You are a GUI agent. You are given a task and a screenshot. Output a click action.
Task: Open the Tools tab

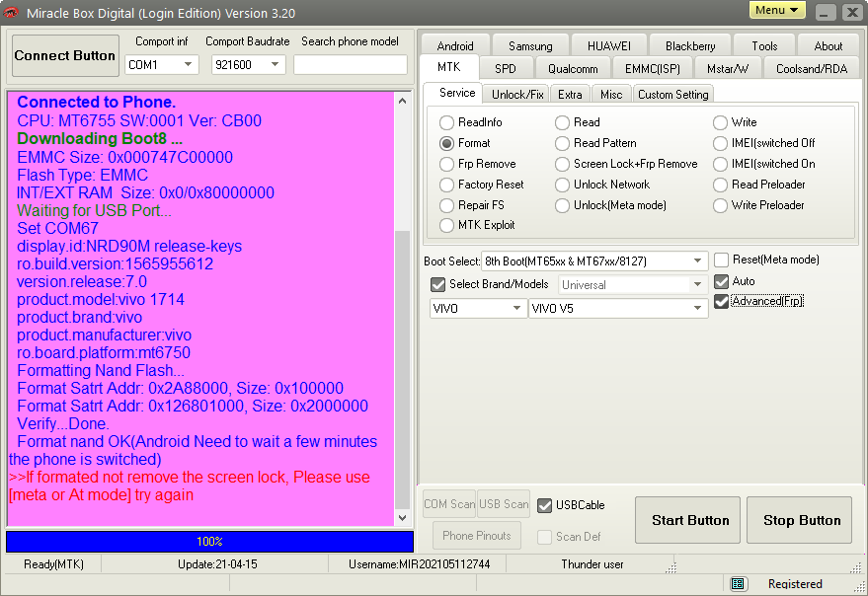pyautogui.click(x=764, y=46)
